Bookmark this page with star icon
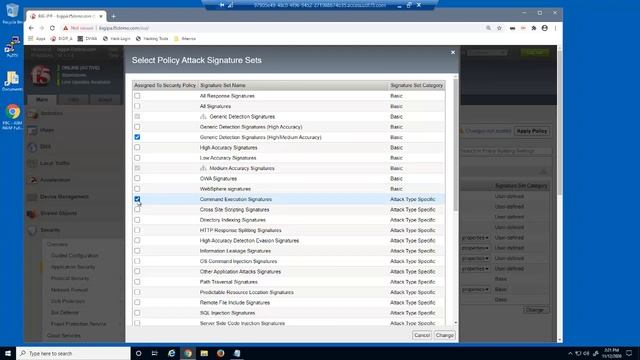 point(499,28)
